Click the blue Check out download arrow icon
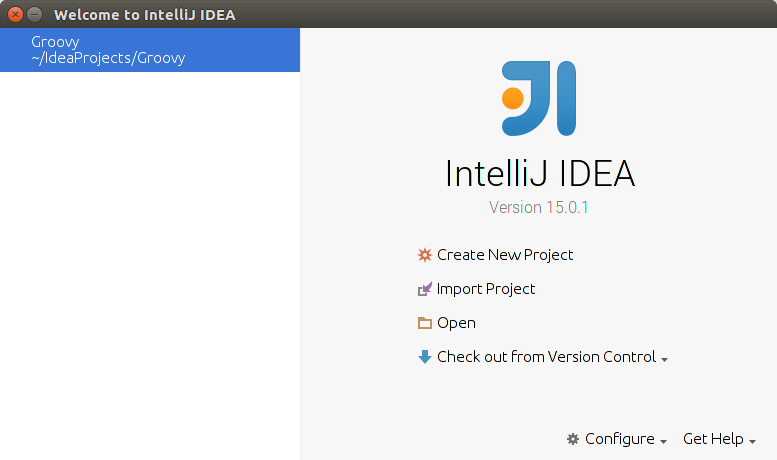The image size is (777, 460). (425, 357)
